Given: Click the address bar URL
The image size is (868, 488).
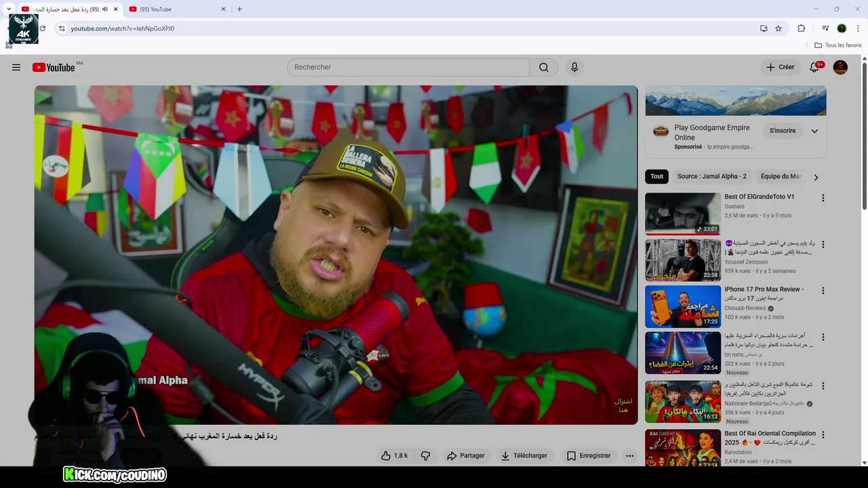Looking at the screenshot, I should point(123,28).
